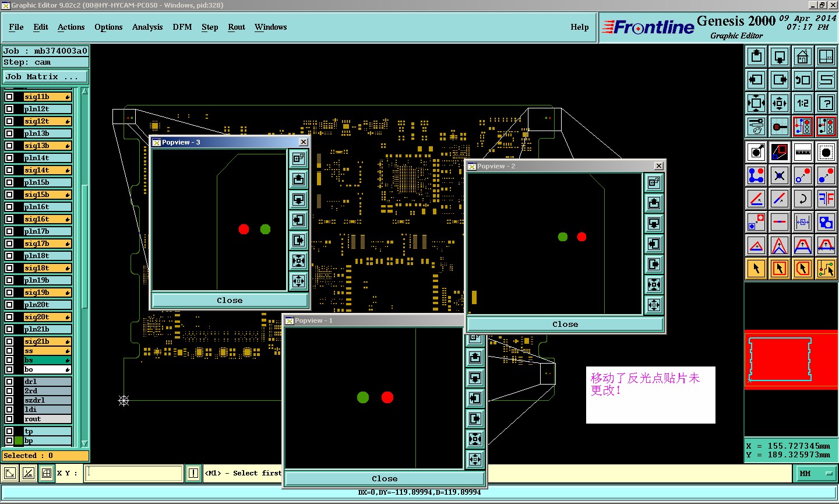Image resolution: width=839 pixels, height=504 pixels.
Task: Select the net selection arrow icon
Action: (x=826, y=269)
